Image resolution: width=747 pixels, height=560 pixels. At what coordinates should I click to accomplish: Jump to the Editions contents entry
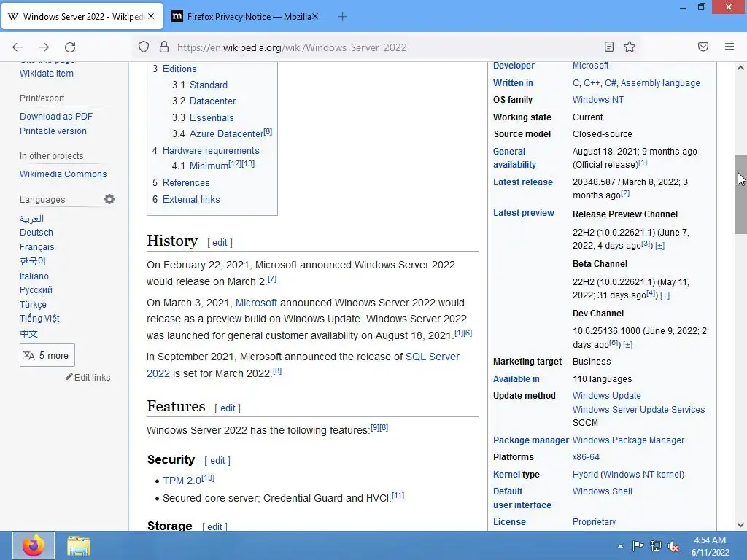pyautogui.click(x=179, y=69)
